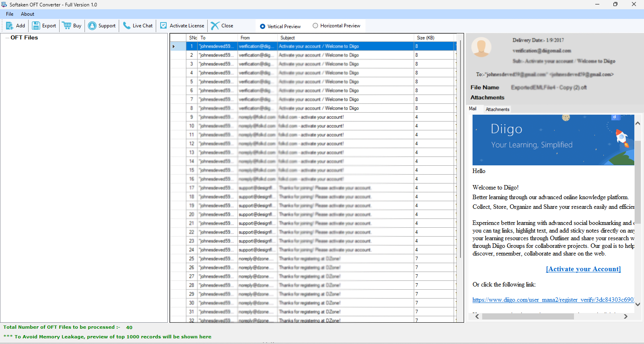
Task: Open the File menu
Action: [10, 14]
